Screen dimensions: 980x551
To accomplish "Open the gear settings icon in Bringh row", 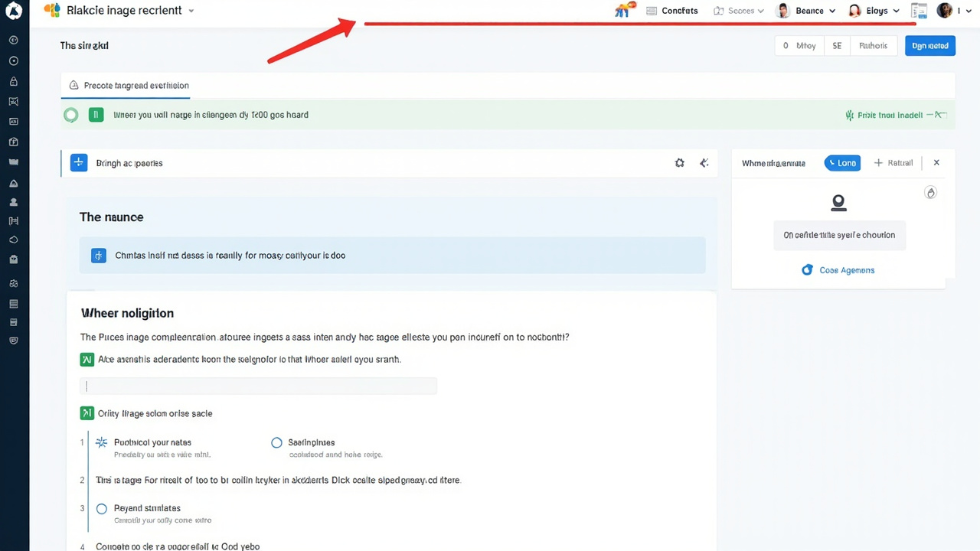I will [679, 163].
